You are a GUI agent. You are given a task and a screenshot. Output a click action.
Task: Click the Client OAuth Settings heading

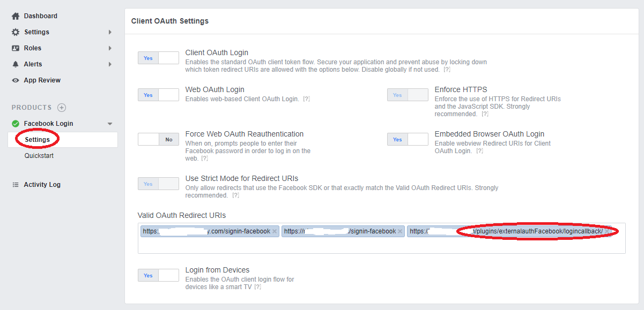coord(170,21)
